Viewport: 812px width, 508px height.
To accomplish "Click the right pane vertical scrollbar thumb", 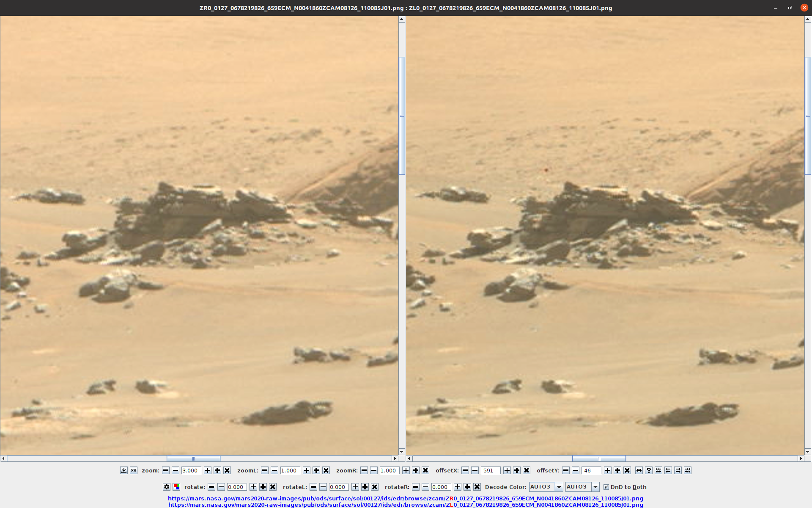I will pos(808,116).
